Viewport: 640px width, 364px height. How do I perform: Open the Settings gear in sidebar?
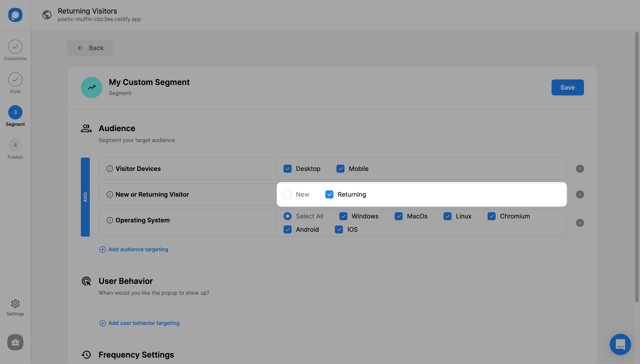(x=15, y=304)
